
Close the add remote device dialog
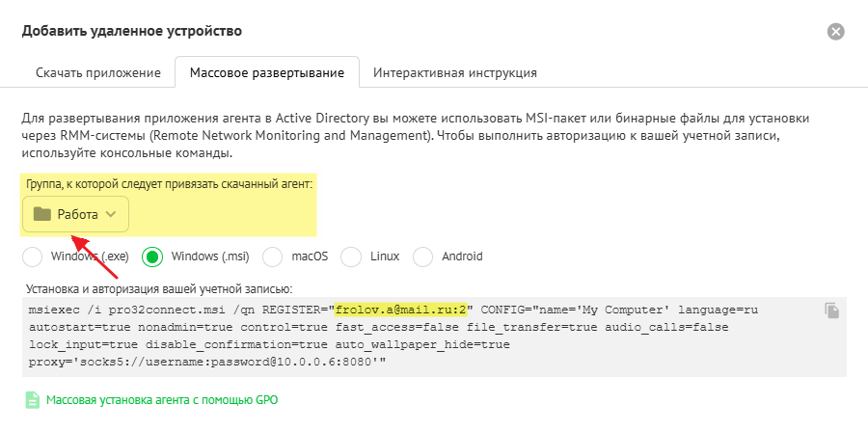point(836,32)
